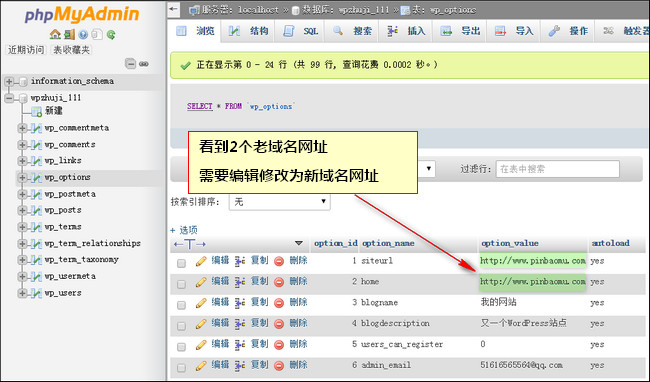Check the box for siteurl row
The height and width of the screenshot is (382, 650).
(181, 263)
